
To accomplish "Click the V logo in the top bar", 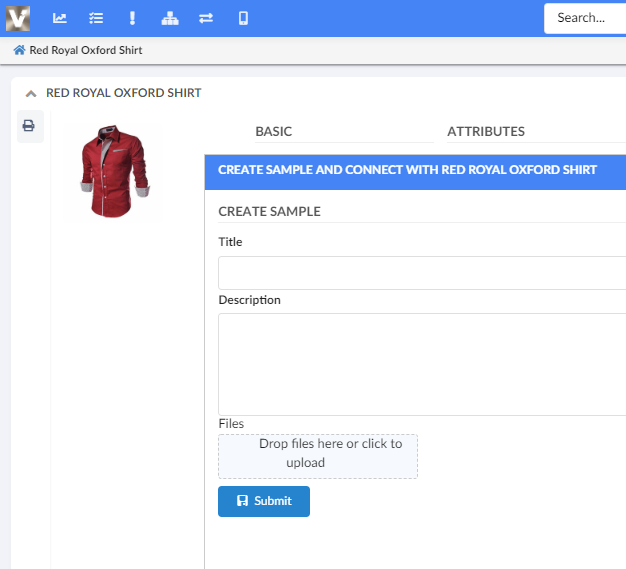I will click(18, 18).
